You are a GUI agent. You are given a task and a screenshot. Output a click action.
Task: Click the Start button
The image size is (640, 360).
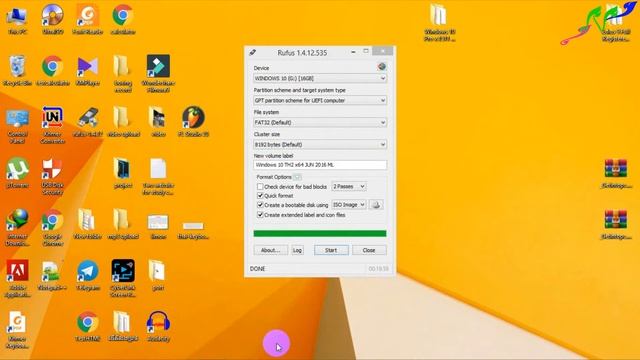click(331, 250)
